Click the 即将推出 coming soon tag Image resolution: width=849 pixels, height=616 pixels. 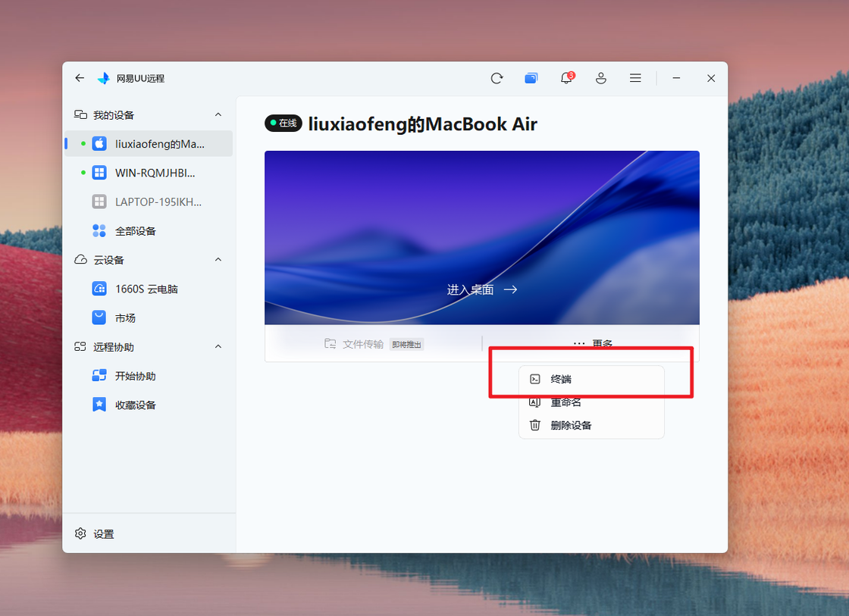point(406,344)
